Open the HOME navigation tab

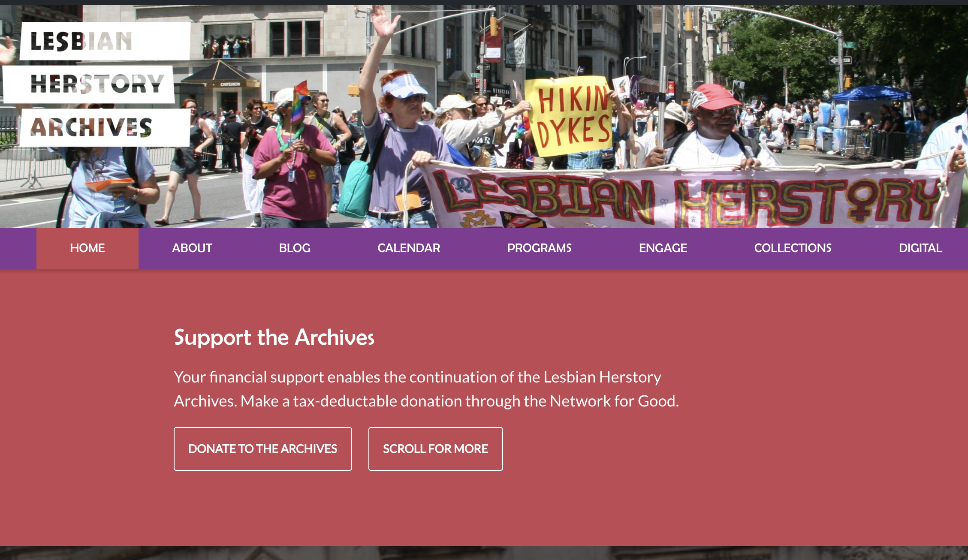coord(87,248)
